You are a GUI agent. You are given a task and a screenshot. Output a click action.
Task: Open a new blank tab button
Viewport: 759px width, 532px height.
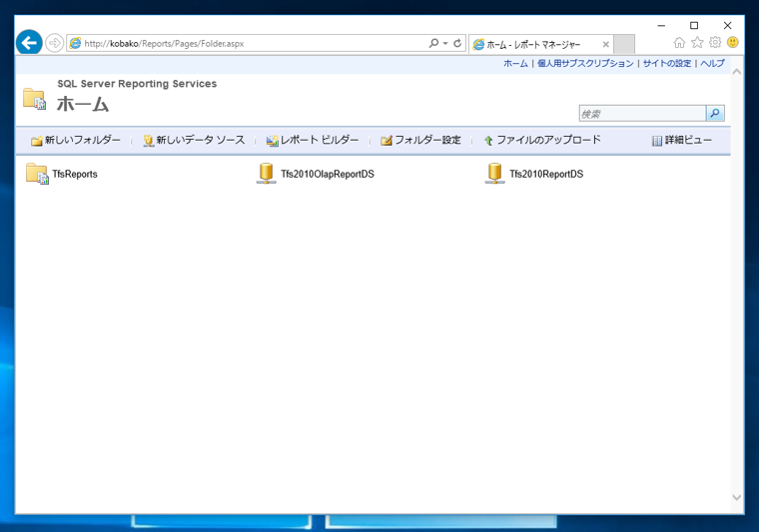click(x=624, y=44)
